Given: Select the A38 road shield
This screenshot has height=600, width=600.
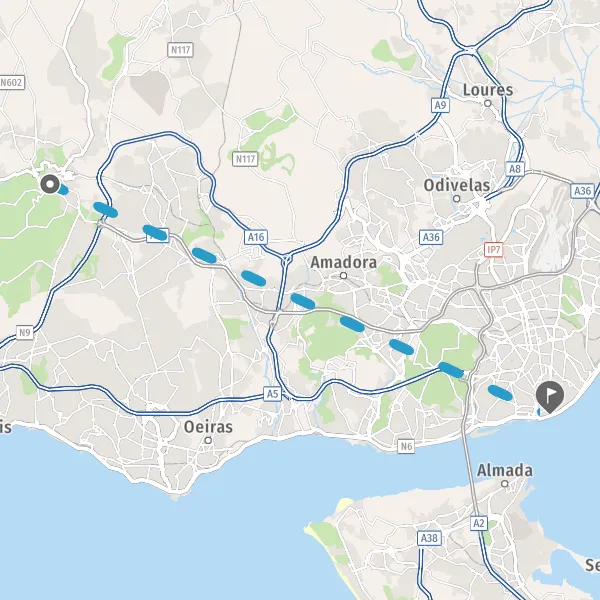Looking at the screenshot, I should point(429,538).
